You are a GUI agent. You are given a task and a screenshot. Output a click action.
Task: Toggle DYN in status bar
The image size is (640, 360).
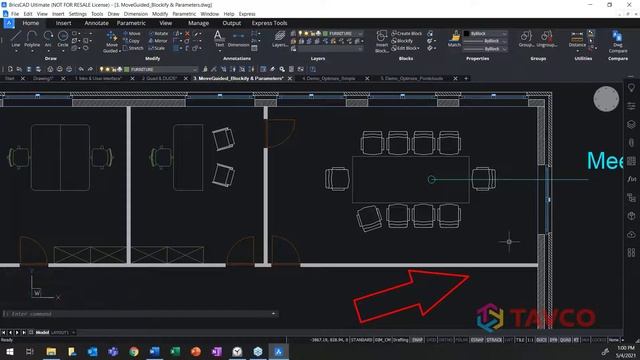tap(553, 340)
